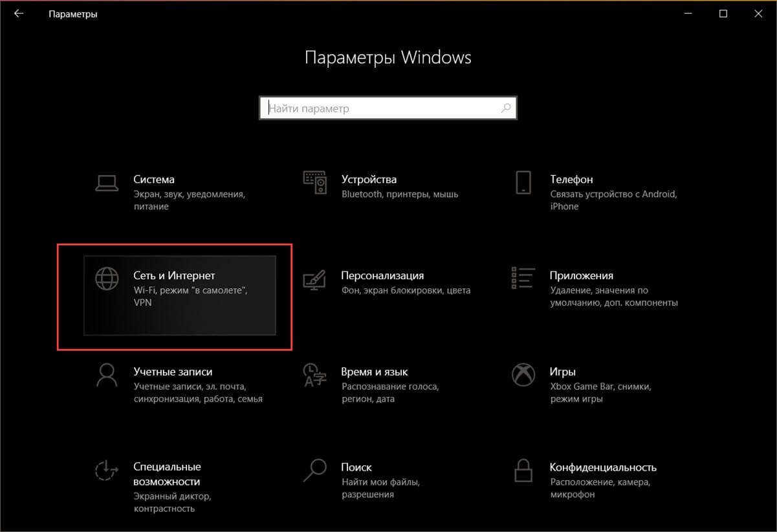Click the Персонализация brush icon
This screenshot has width=777, height=532.
point(314,279)
